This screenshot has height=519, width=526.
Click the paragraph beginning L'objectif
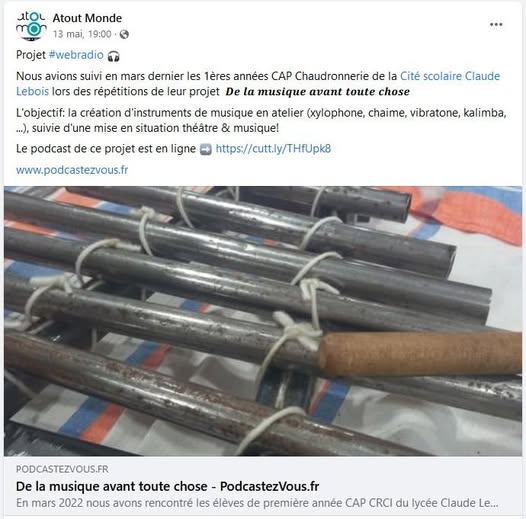[261, 120]
